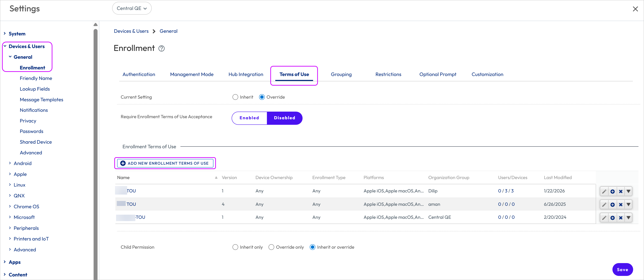Viewport: 644px width, 280px height.
Task: Select the Override radio button
Action: [262, 97]
